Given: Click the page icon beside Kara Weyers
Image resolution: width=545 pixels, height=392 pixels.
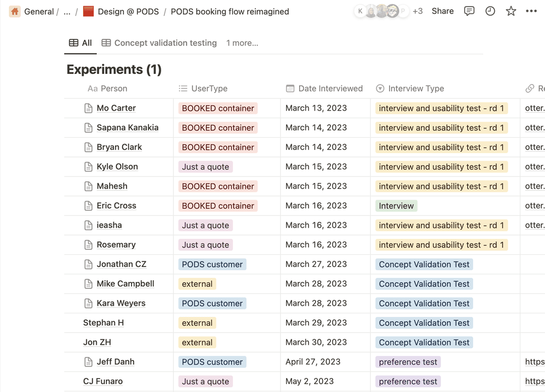Looking at the screenshot, I should click(x=88, y=304).
